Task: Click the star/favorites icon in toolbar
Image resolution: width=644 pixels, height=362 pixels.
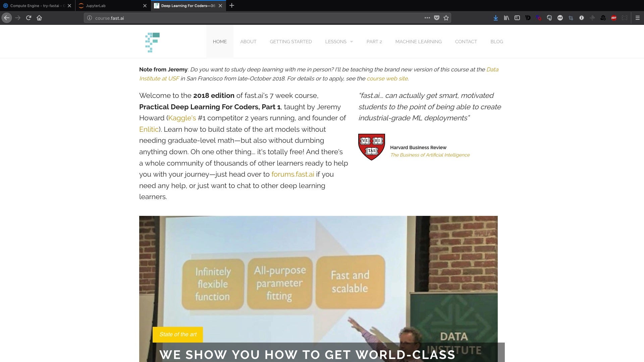Action: (447, 18)
